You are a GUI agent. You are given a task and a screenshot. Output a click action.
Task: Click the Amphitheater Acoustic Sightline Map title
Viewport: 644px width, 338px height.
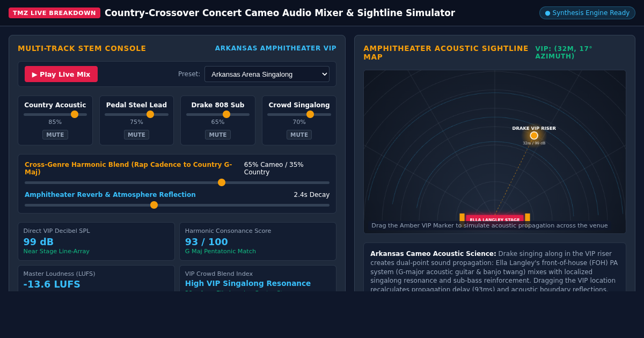point(446,53)
